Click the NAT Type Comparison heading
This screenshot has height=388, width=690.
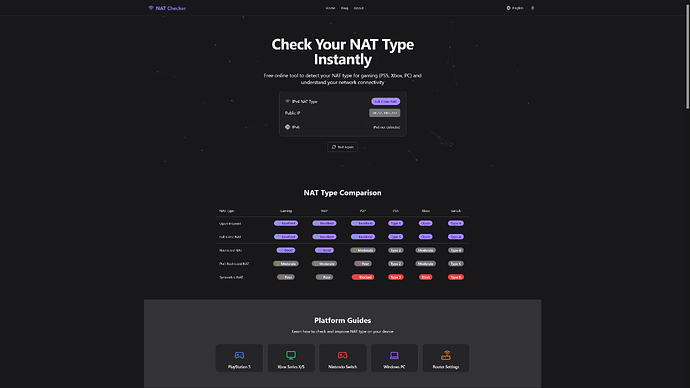coord(342,193)
